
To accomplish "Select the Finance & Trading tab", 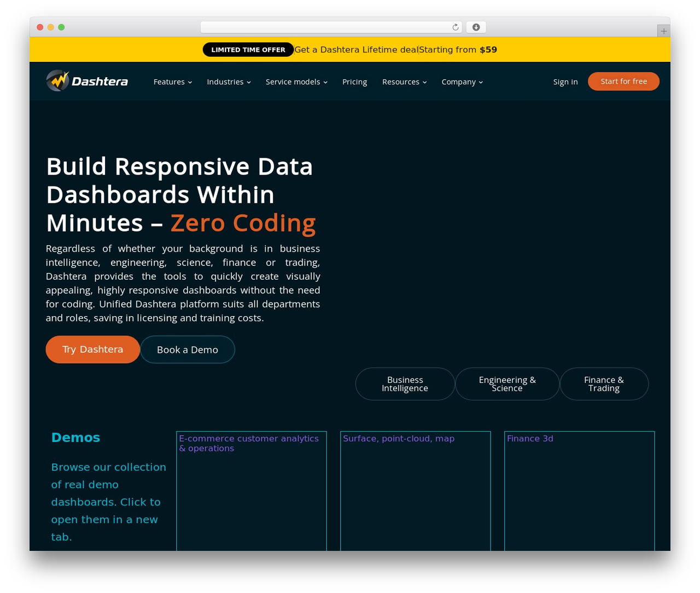I will [604, 384].
